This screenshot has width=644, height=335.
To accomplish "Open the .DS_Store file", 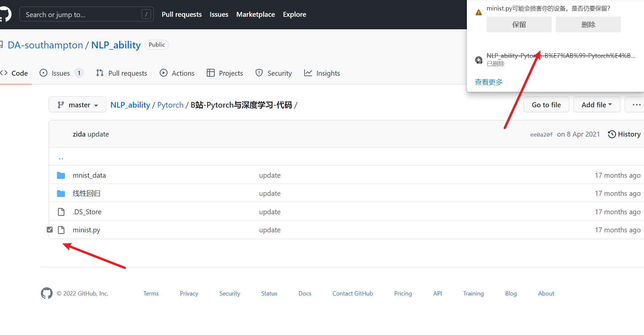I will click(87, 212).
